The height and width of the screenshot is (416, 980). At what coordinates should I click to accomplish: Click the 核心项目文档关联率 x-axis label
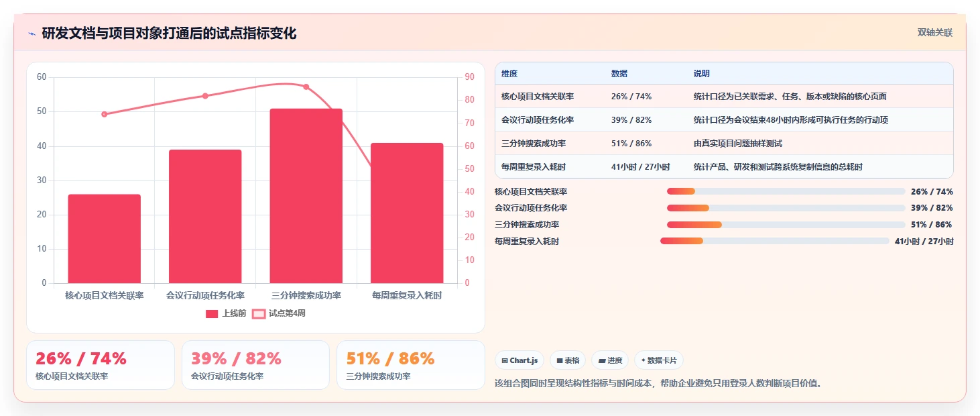pos(105,295)
